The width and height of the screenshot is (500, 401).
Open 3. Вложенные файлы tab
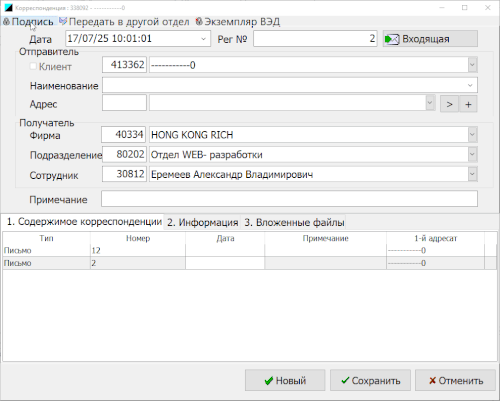pos(294,222)
